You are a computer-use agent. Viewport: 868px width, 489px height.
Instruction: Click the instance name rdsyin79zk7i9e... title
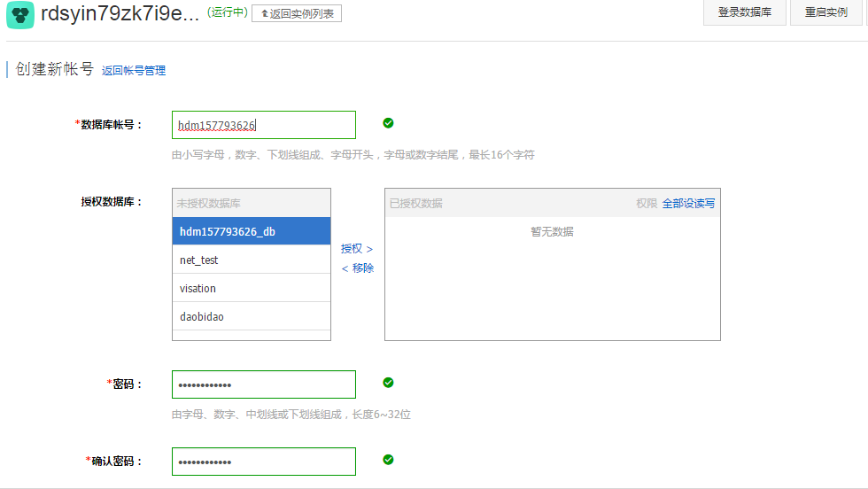(120, 14)
